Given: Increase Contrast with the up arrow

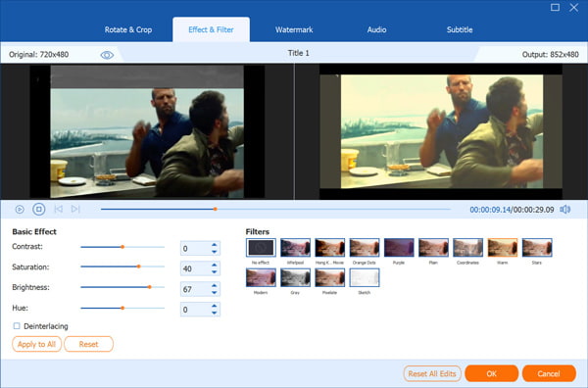Looking at the screenshot, I should tap(214, 245).
